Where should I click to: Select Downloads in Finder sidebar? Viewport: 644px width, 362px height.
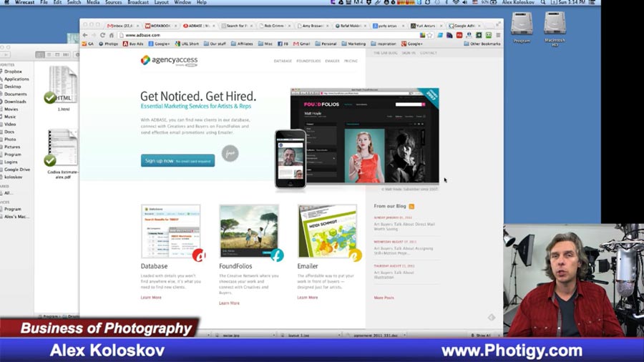[x=15, y=102]
